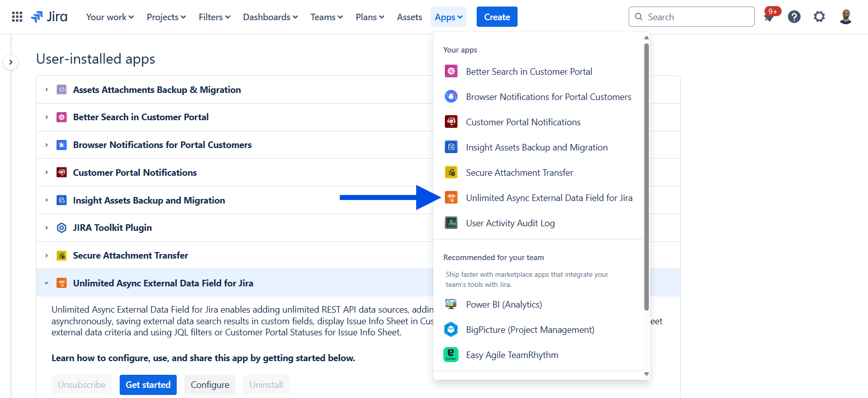Select User Activity Audit Log menu item
This screenshot has height=398, width=868.
[x=538, y=223]
